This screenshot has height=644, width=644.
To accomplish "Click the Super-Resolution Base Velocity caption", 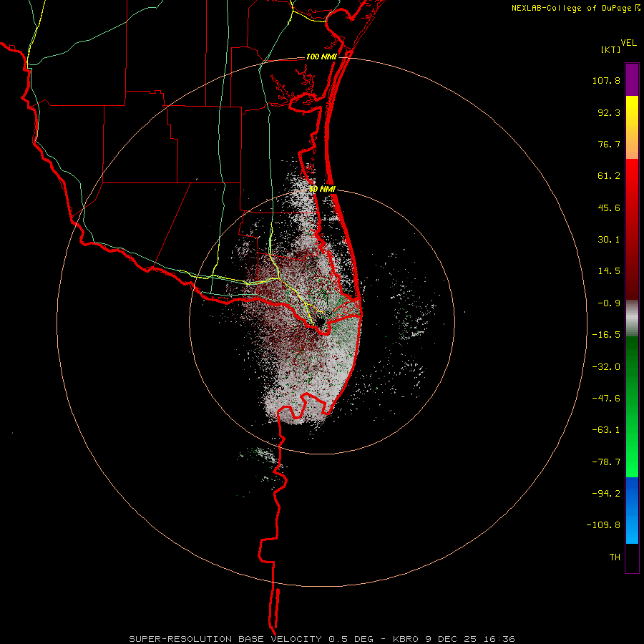I will [321, 639].
